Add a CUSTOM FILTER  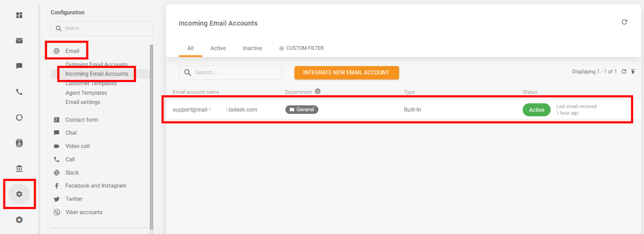pyautogui.click(x=301, y=48)
